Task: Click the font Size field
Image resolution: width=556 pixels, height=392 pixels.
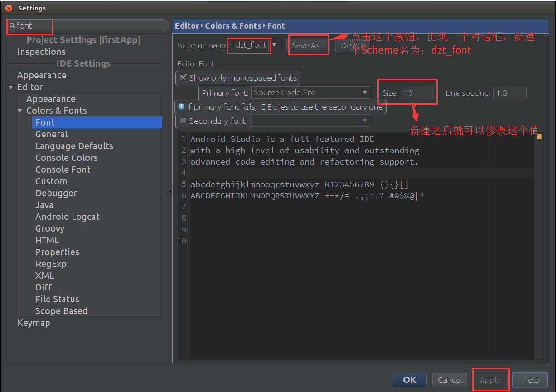Action: coord(417,93)
